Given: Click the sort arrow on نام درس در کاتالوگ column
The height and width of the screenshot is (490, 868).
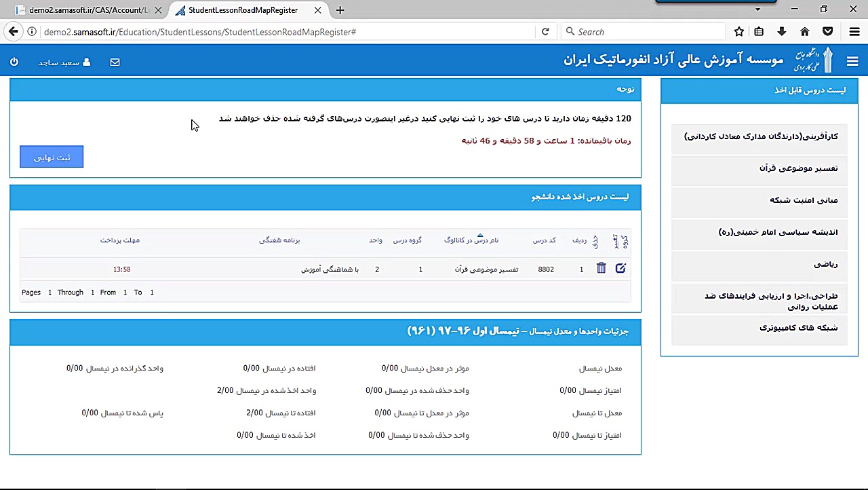Looking at the screenshot, I should click(x=480, y=234).
